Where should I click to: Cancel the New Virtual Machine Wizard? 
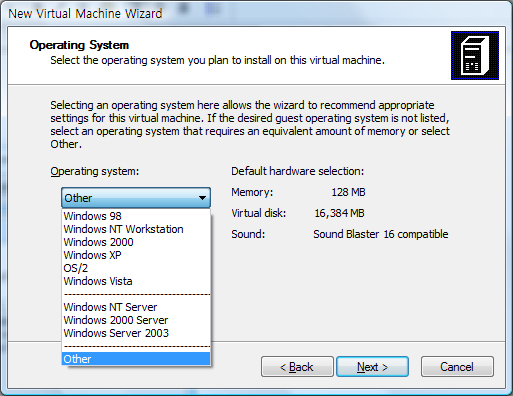457,367
